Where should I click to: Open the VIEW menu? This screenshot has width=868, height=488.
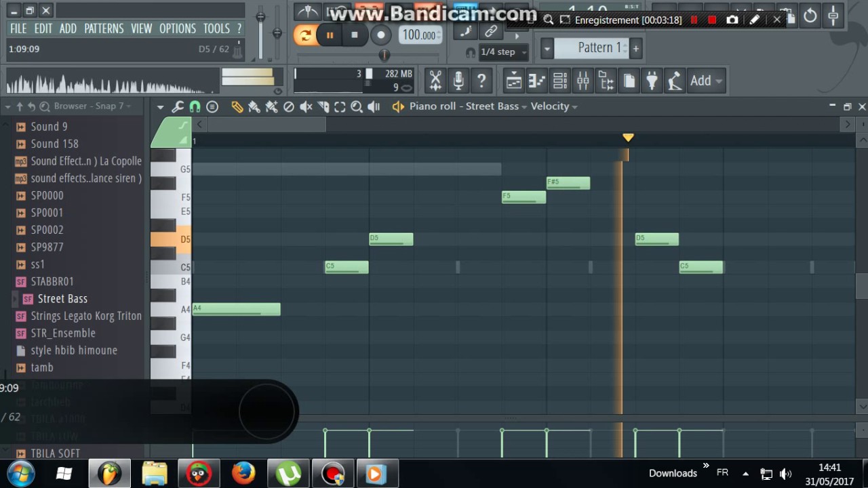tap(141, 28)
